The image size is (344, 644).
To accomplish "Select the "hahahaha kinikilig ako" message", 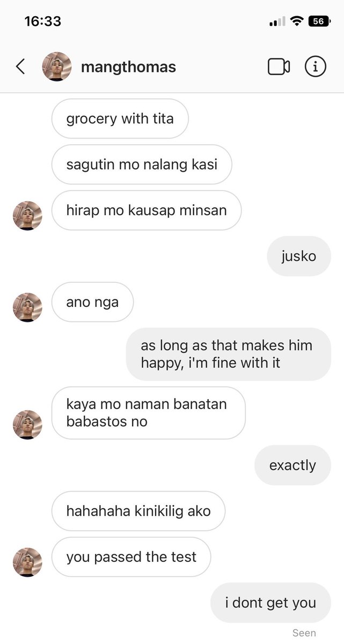I will [138, 511].
